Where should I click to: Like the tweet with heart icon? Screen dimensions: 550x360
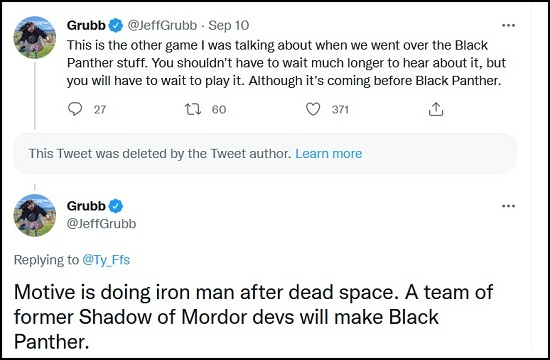tap(313, 109)
